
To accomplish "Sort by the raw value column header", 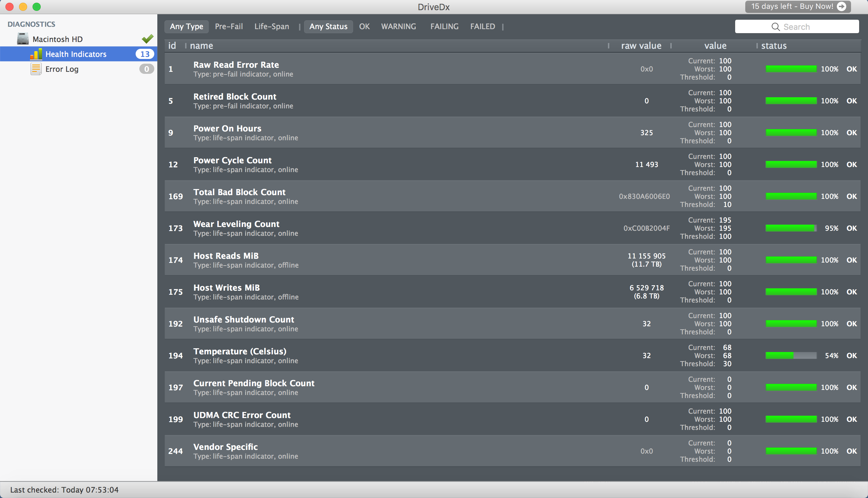I will pyautogui.click(x=641, y=45).
